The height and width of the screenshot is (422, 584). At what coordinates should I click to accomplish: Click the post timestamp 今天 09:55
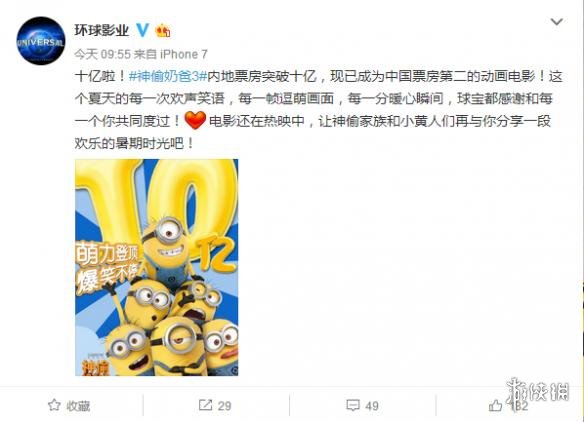(102, 54)
